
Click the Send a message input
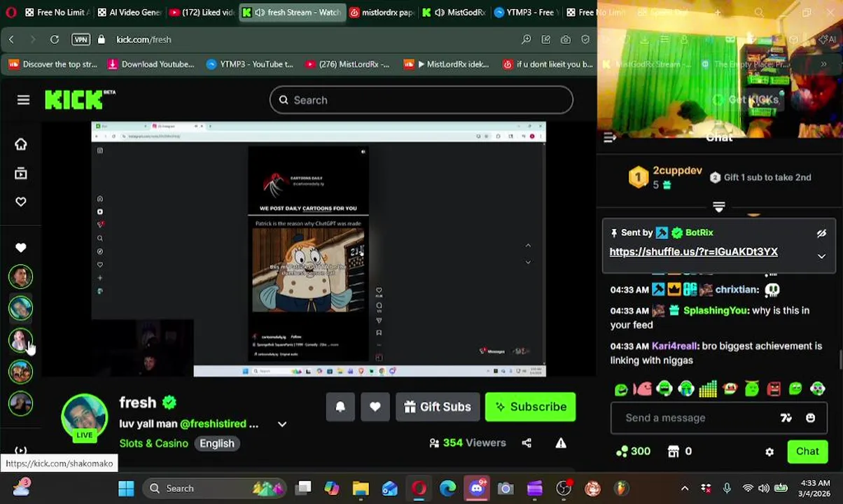point(700,418)
